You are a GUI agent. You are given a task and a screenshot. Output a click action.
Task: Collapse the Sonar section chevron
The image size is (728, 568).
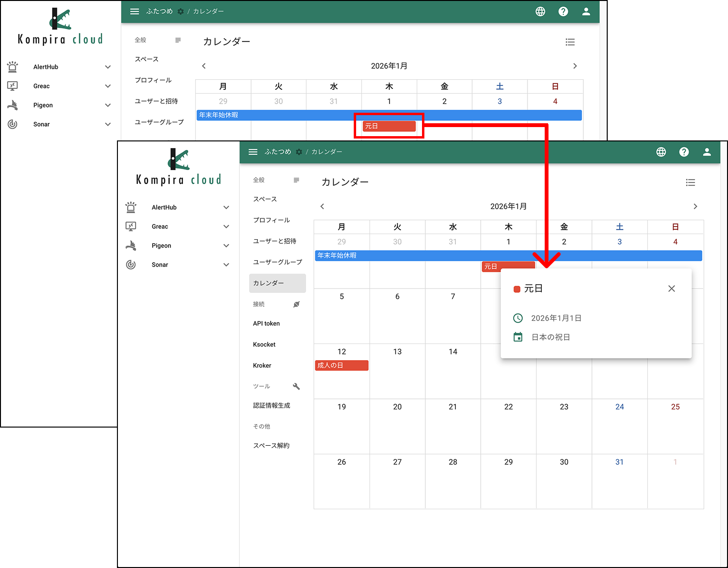[226, 264]
